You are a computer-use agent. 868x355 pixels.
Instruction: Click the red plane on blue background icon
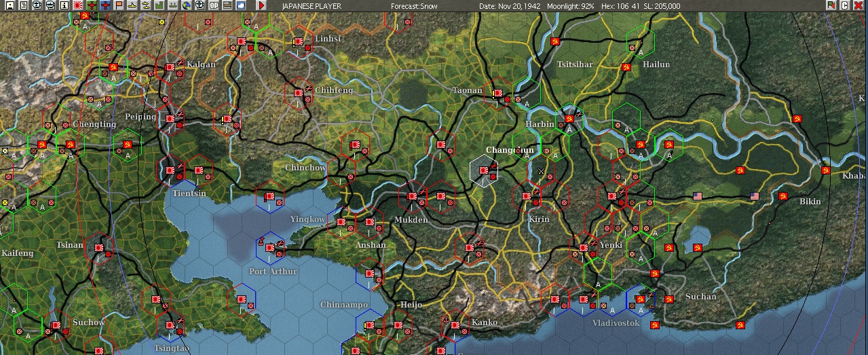(105, 5)
